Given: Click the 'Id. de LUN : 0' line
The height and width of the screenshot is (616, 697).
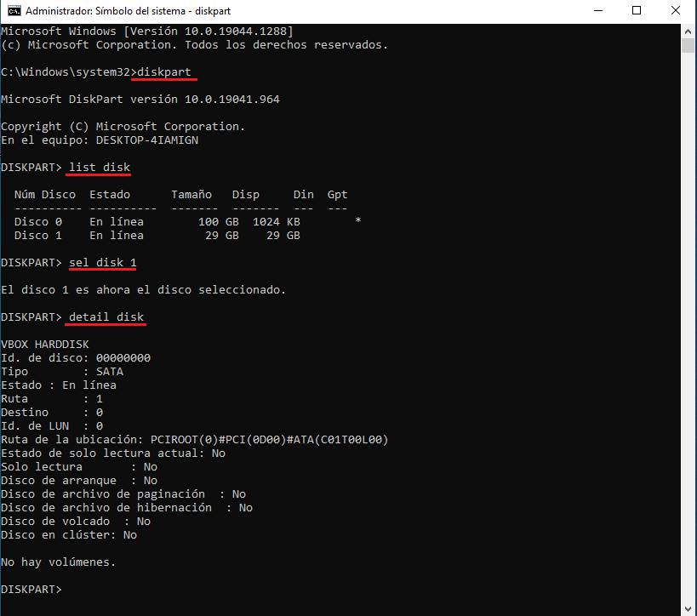Looking at the screenshot, I should 52,425.
